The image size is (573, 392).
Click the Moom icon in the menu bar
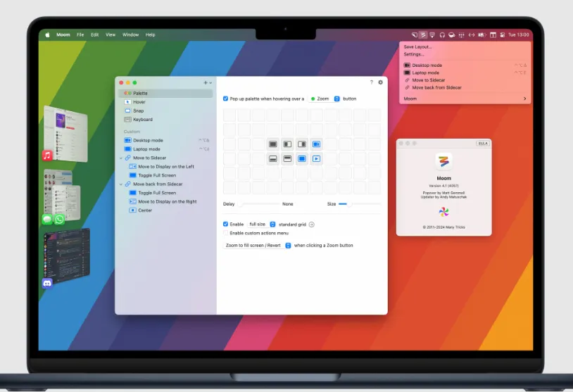(423, 34)
